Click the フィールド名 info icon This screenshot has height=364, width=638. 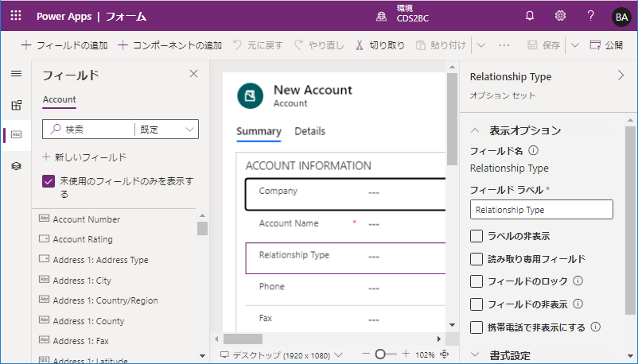click(x=533, y=150)
